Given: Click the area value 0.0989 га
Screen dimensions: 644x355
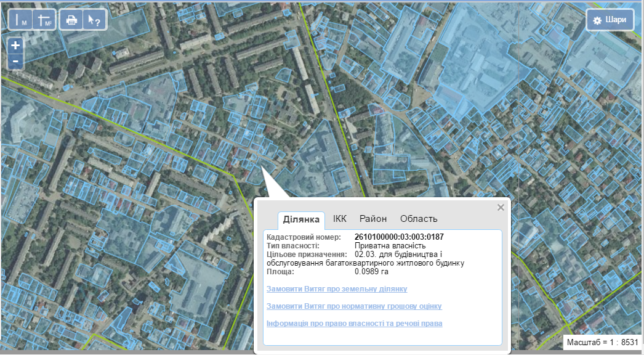Looking at the screenshot, I should click(x=371, y=272).
